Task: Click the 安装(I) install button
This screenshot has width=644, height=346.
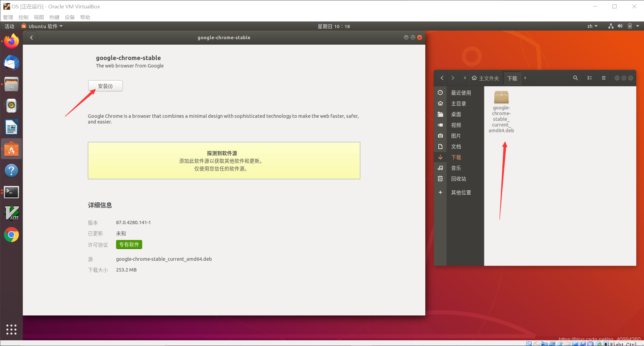Action: (x=105, y=86)
